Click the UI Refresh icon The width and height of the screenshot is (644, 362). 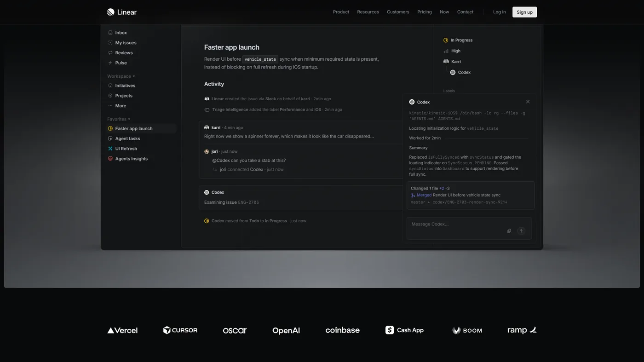110,149
